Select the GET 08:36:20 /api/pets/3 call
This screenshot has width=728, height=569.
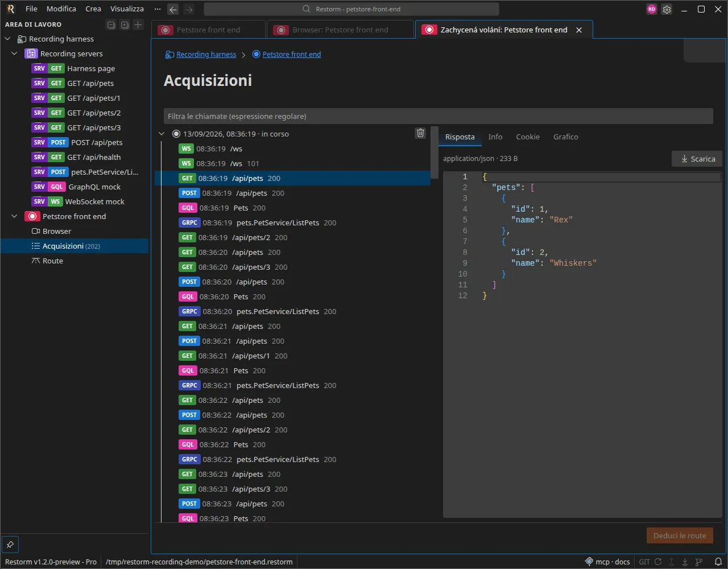coord(293,267)
